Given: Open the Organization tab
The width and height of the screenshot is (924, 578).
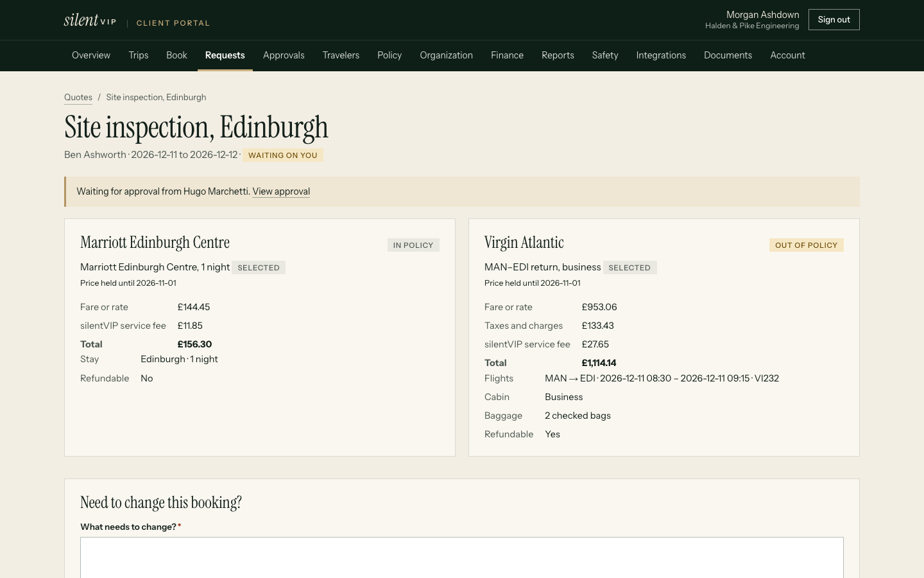Looking at the screenshot, I should tap(447, 55).
